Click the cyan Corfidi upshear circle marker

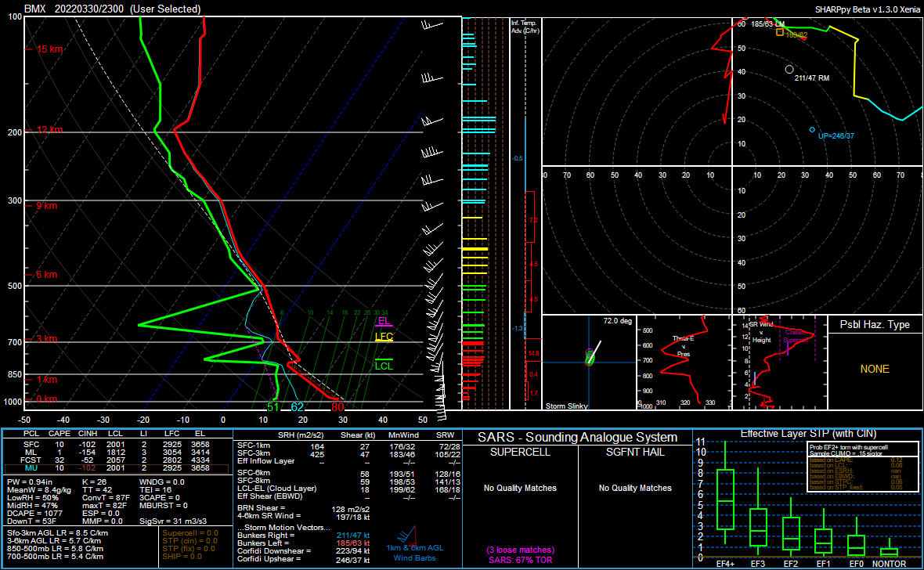point(812,130)
